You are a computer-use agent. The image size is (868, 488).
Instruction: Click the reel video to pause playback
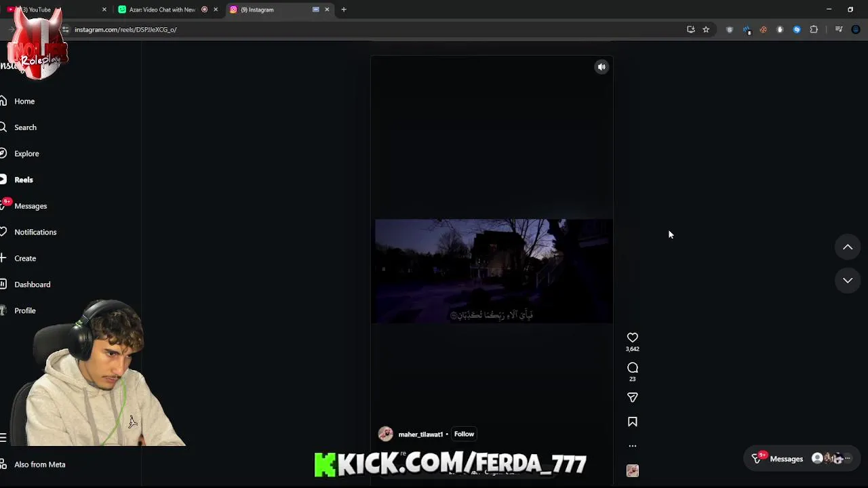point(493,270)
